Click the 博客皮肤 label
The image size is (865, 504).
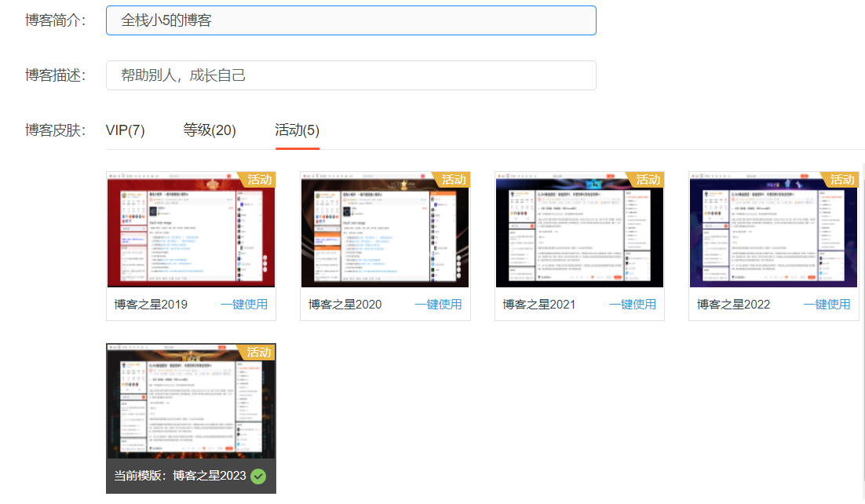point(55,130)
